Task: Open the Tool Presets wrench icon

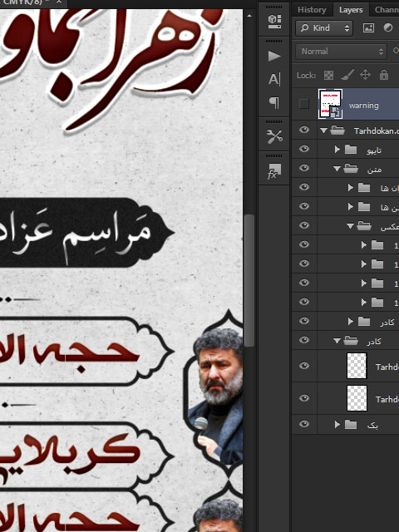Action: pos(274,136)
